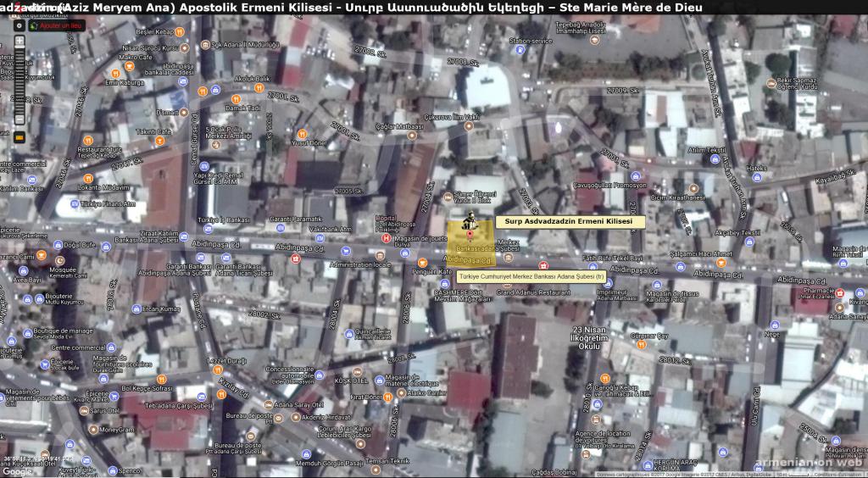Image resolution: width=868 pixels, height=478 pixels.
Task: Click the Çukurova İlim Vakfı marker
Action: pyautogui.click(x=468, y=126)
